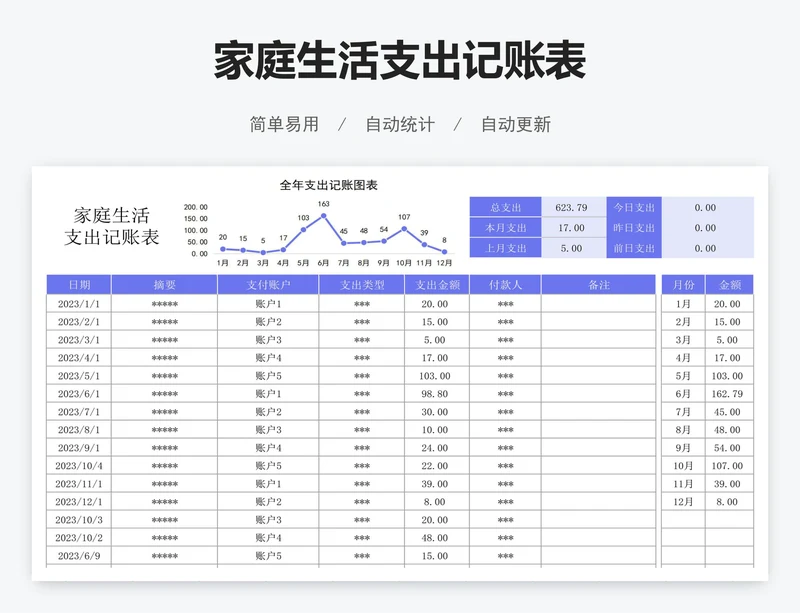Click the 账户3 cell in the 2023/8/1 row
Image resolution: width=800 pixels, height=613 pixels.
click(x=268, y=430)
